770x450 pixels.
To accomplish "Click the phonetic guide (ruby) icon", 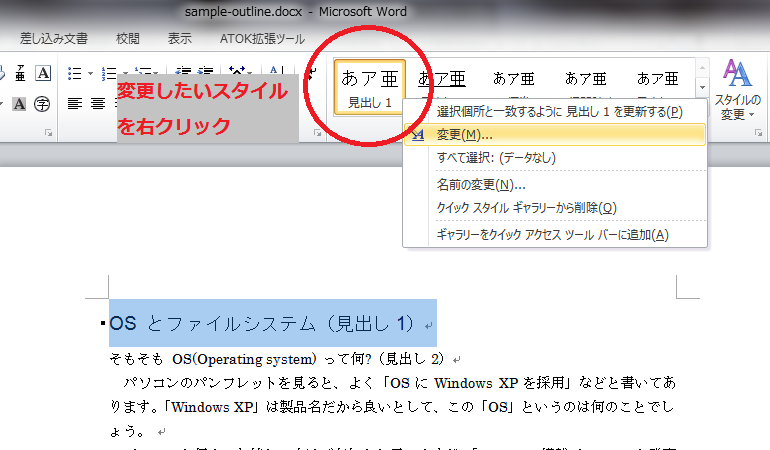I will [20, 74].
